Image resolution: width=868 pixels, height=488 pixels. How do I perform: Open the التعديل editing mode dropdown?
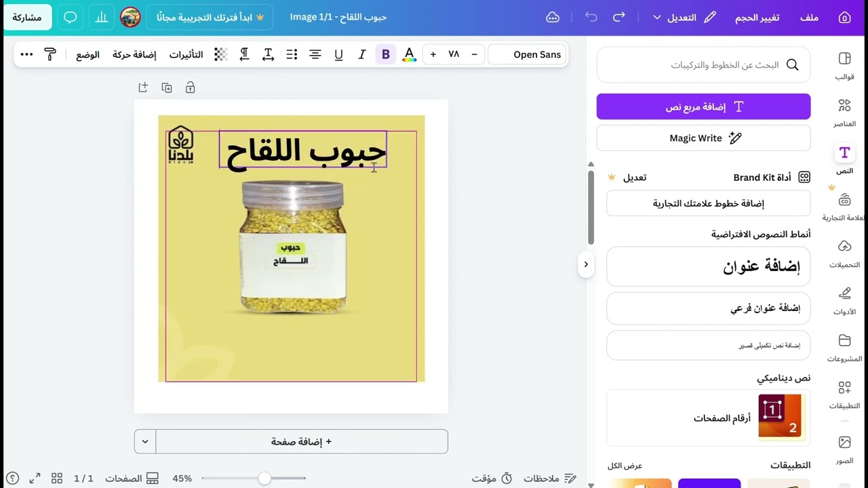tap(684, 18)
